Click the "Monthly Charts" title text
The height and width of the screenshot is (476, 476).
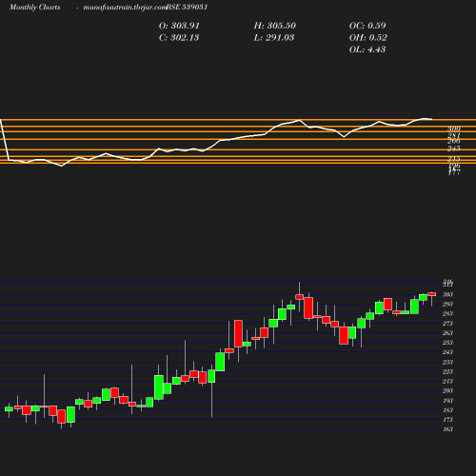point(35,8)
